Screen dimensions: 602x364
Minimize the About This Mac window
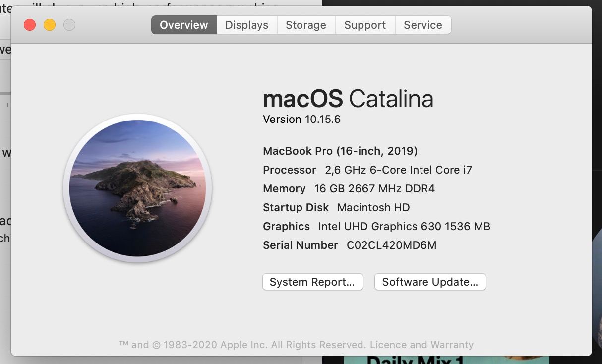pos(50,25)
